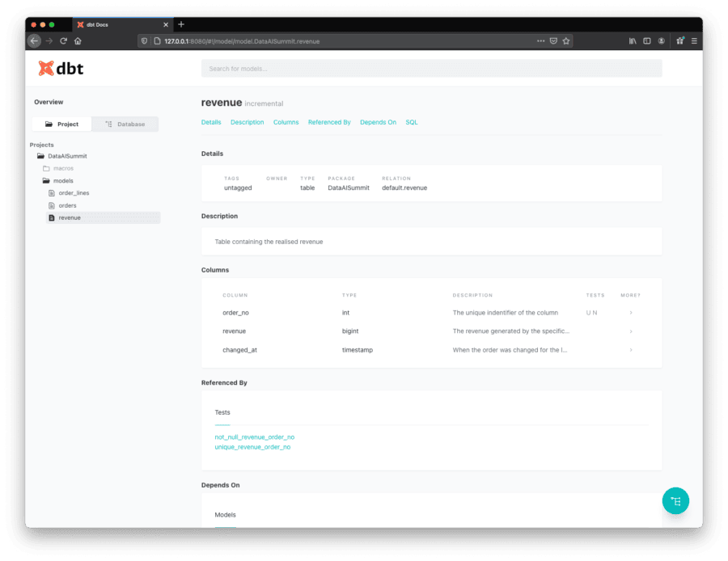Go to browser home icon
728x561 pixels.
click(x=78, y=41)
